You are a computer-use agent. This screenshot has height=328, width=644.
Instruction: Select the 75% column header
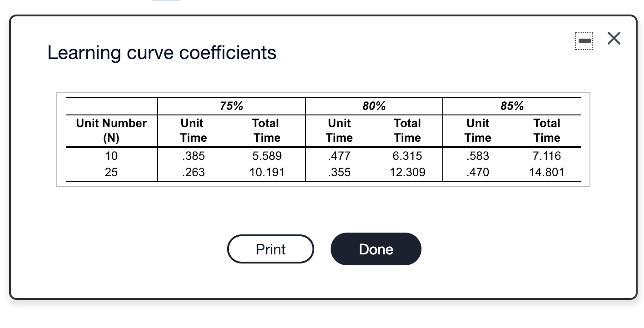pyautogui.click(x=231, y=106)
